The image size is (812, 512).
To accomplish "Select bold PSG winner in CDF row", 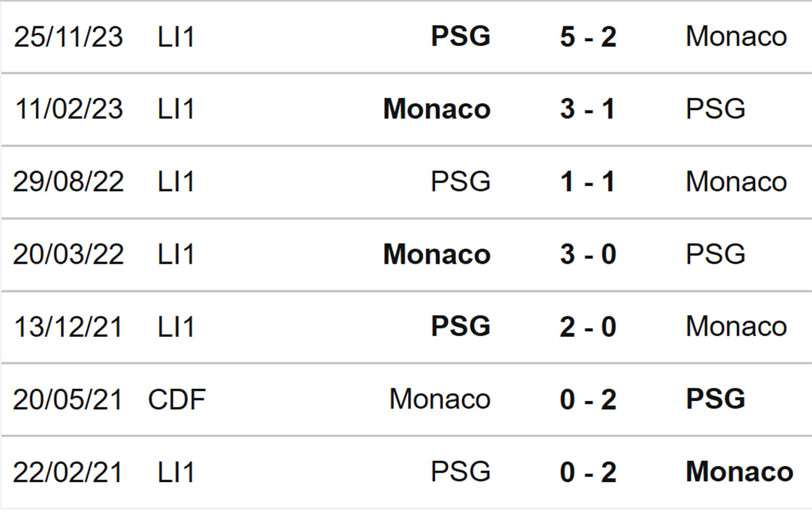I will tap(716, 399).
